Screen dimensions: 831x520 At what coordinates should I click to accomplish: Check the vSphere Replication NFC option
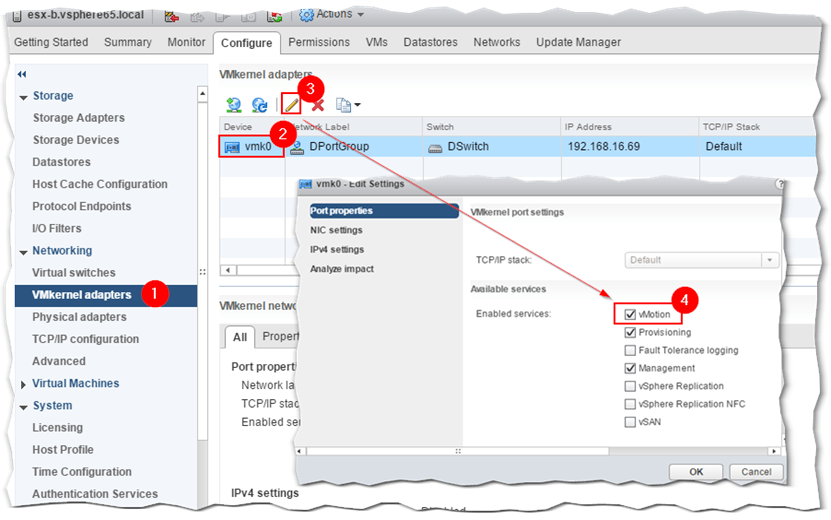630,404
